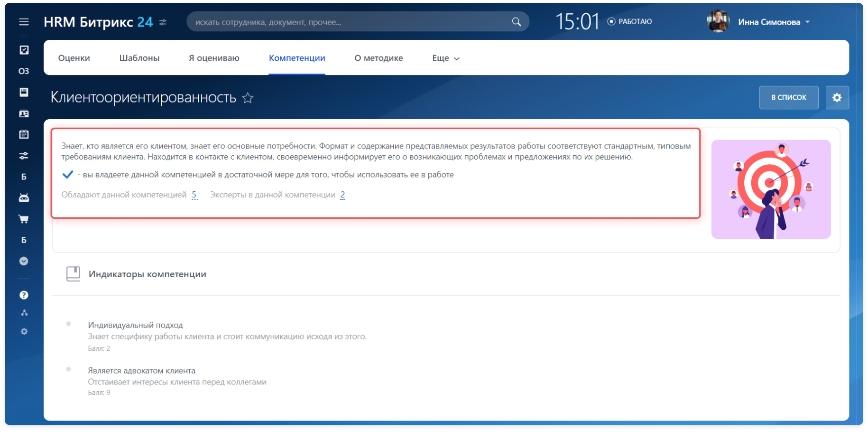Add Клиентоориентированность to favorites with star
The image size is (868, 432).
click(x=248, y=98)
